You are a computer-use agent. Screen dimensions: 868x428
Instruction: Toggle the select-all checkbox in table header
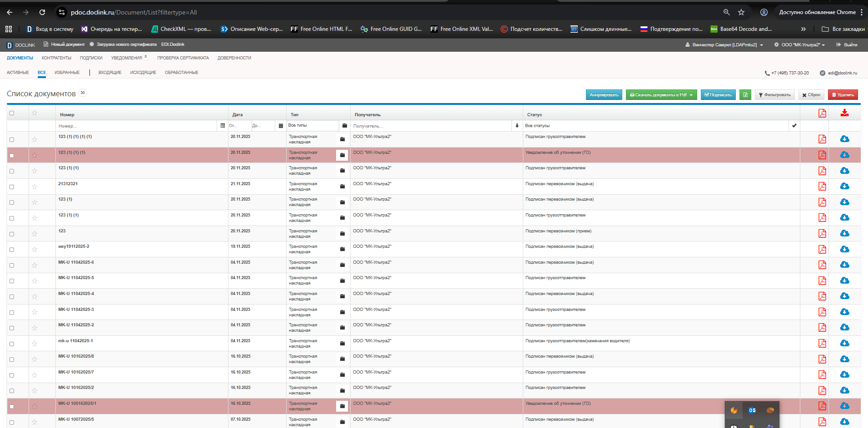[x=12, y=113]
